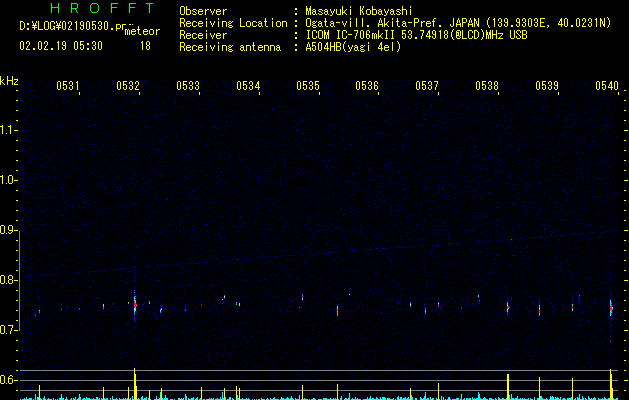The height and width of the screenshot is (400, 629).
Task: Click the 0531 time marker
Action: 68,86
